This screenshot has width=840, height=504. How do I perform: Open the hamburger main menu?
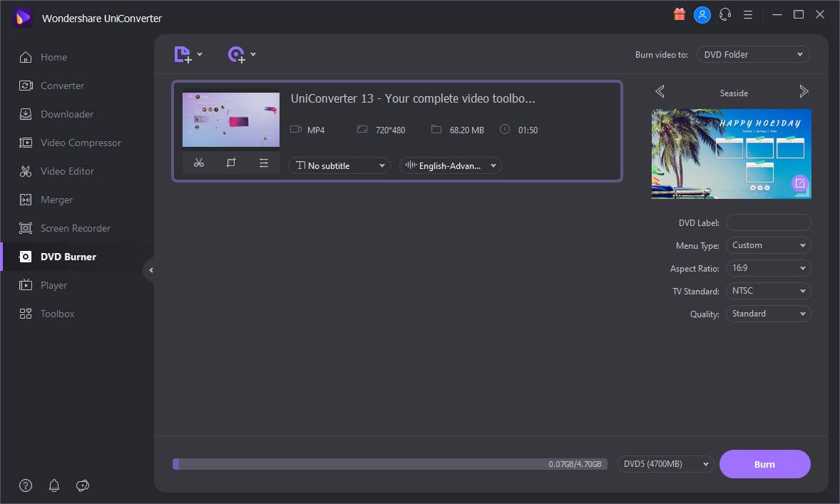click(x=748, y=15)
